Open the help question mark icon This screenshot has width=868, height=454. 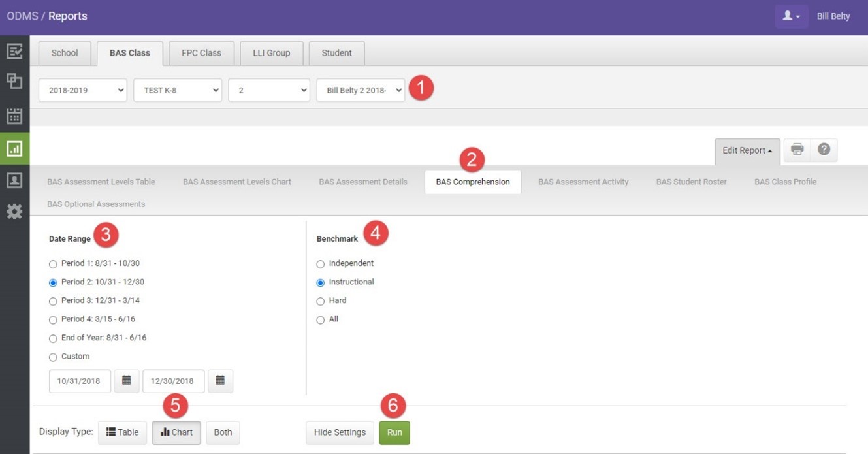click(824, 150)
